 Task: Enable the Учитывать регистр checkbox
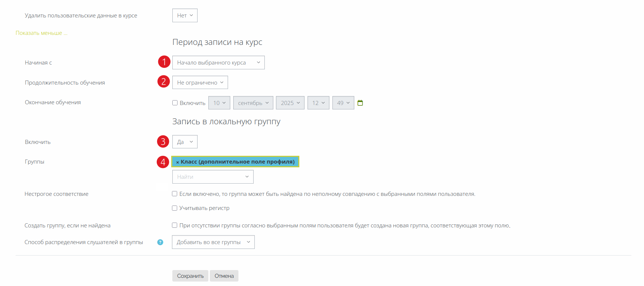pos(175,208)
